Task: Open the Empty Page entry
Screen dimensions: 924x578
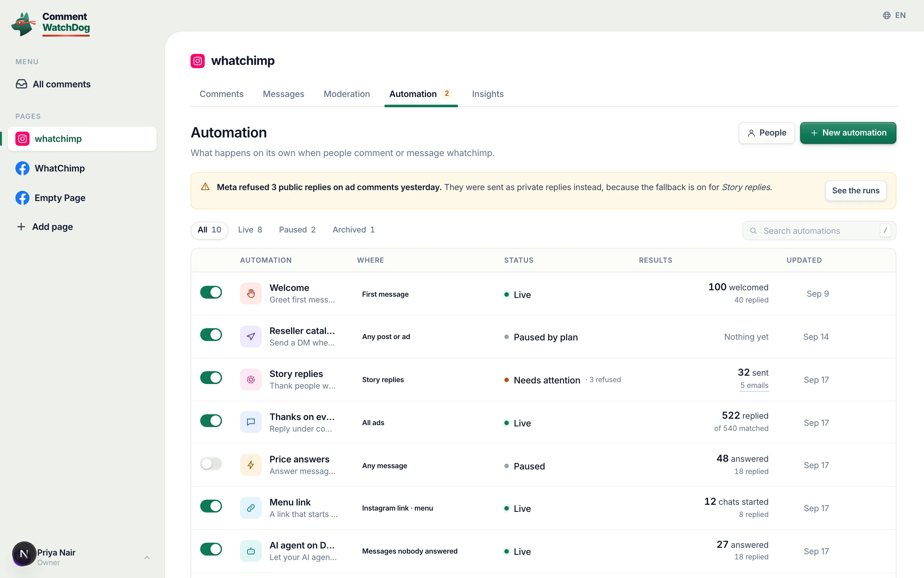Action: pyautogui.click(x=82, y=197)
